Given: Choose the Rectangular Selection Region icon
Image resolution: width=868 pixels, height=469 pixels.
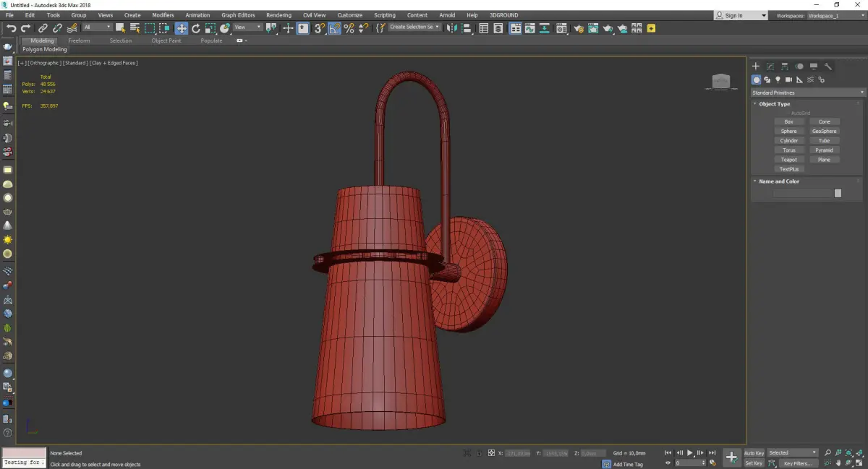Looking at the screenshot, I should 150,28.
